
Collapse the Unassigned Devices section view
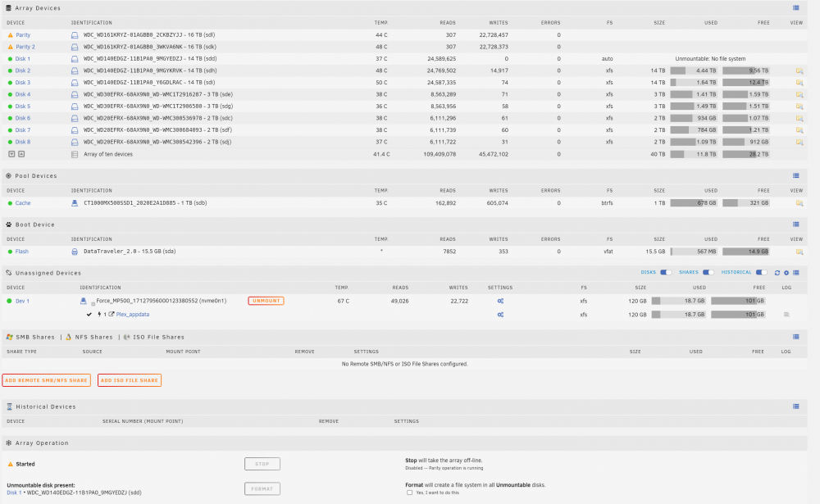pyautogui.click(x=796, y=273)
